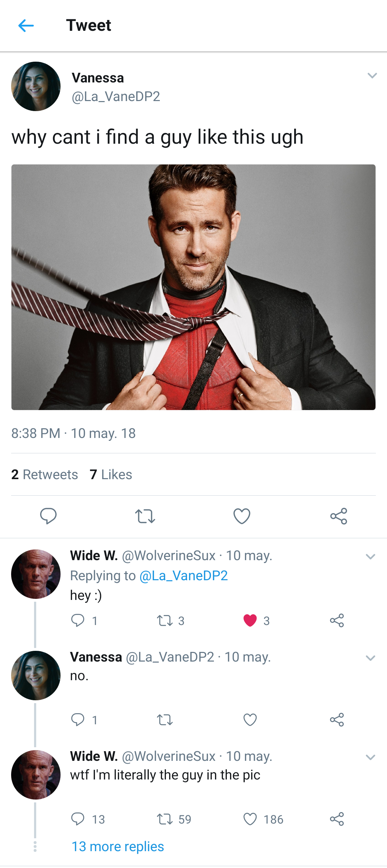Like the main tweet with heart
This screenshot has height=868, width=387.
[242, 516]
